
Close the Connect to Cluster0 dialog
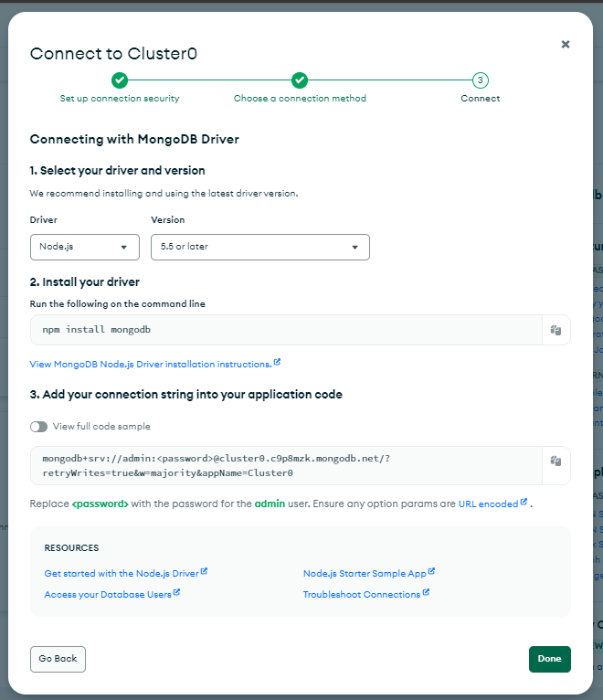click(565, 44)
